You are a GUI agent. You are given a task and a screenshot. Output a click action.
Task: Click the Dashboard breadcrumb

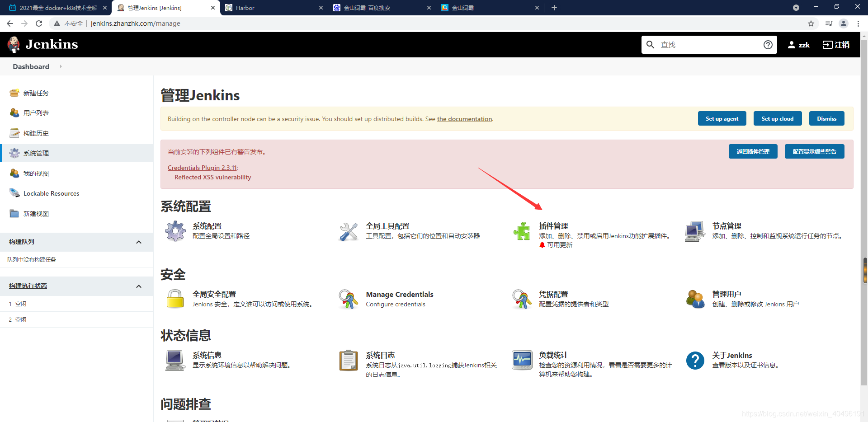31,66
